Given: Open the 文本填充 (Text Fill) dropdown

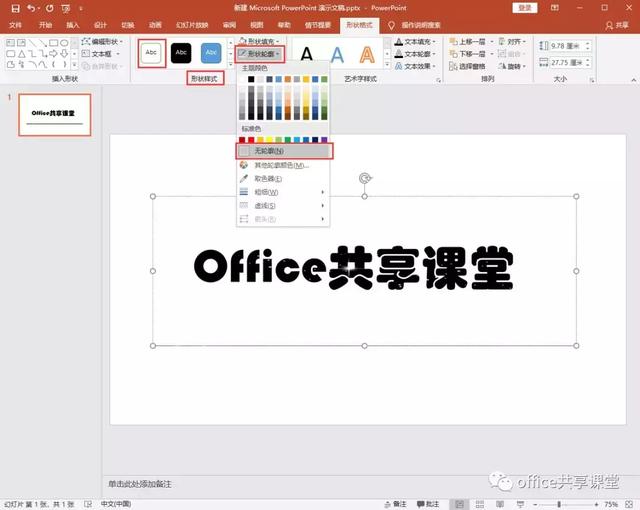Looking at the screenshot, I should (415, 42).
